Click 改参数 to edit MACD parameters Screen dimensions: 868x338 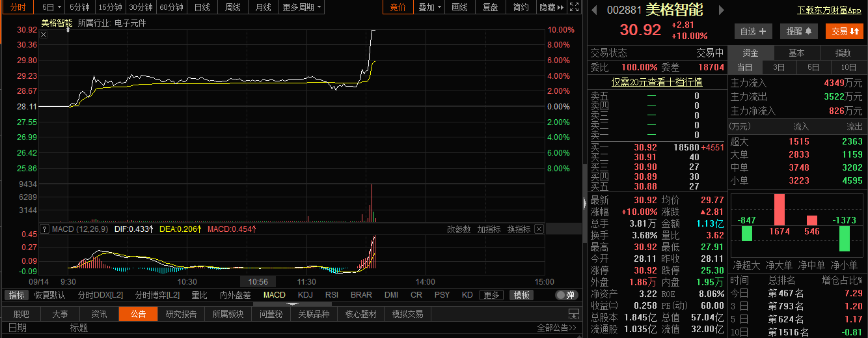click(x=459, y=229)
